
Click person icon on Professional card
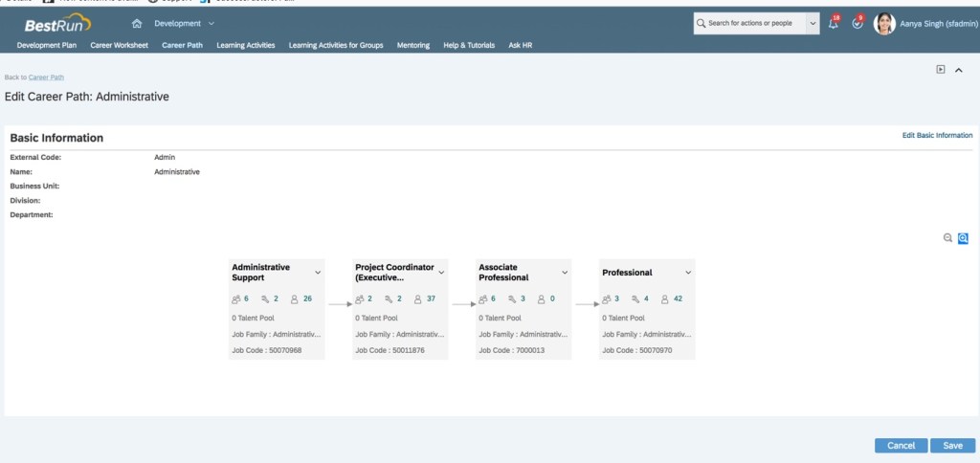(x=666, y=298)
